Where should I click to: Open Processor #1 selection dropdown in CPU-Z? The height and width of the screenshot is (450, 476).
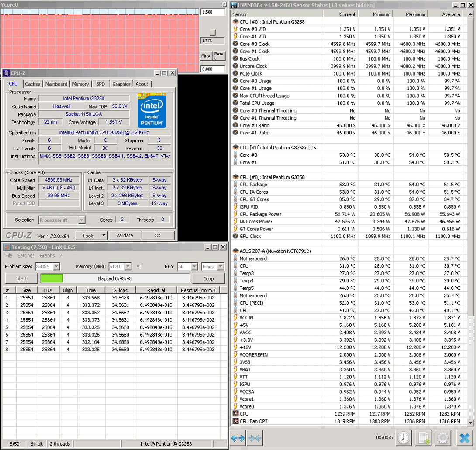coord(81,220)
